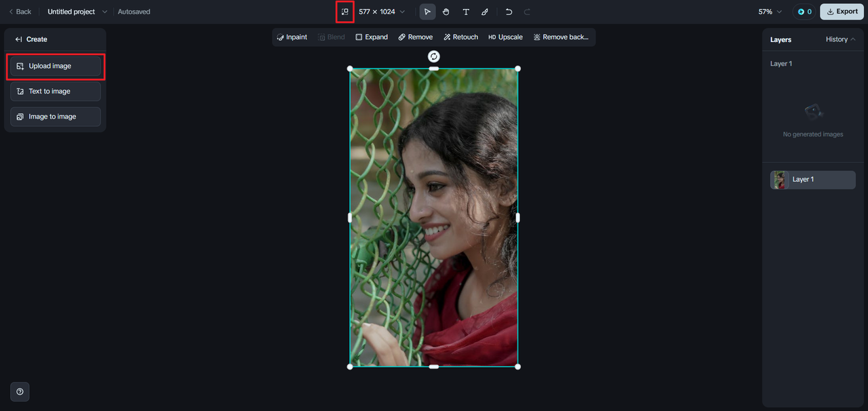Choose the Expand tool

pos(372,37)
